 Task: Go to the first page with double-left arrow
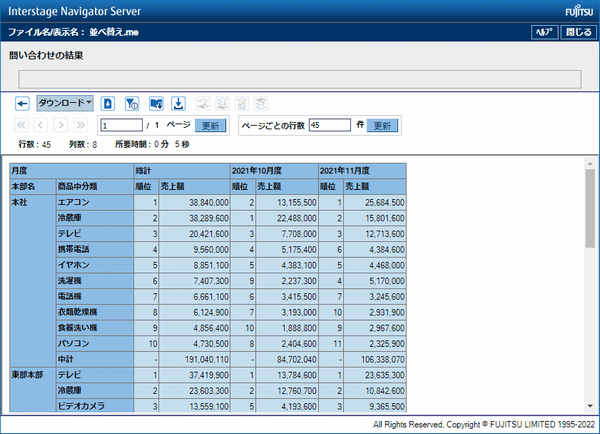tap(21, 125)
